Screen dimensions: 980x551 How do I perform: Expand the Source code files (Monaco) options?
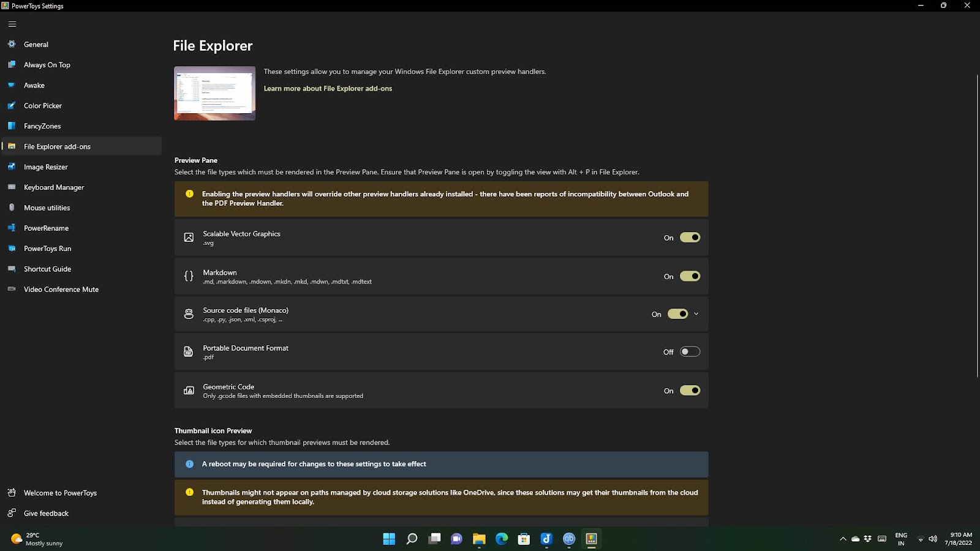tap(696, 314)
